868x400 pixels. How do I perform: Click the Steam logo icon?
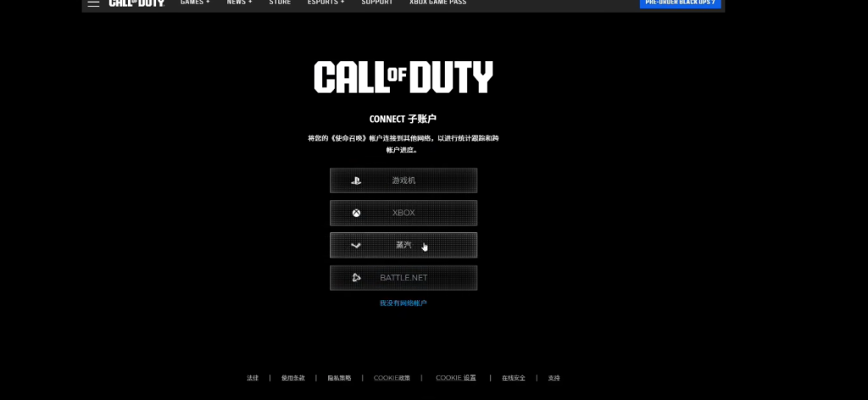pyautogui.click(x=356, y=246)
